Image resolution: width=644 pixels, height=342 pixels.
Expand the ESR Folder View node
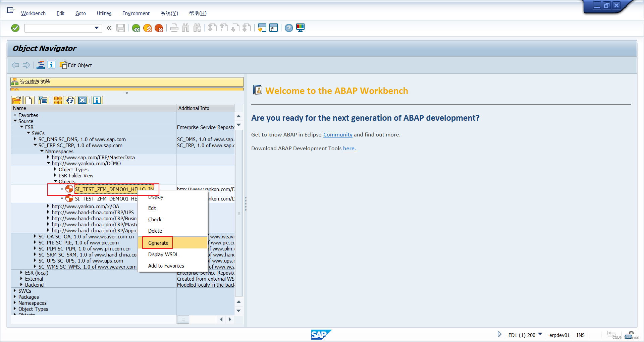click(x=55, y=175)
